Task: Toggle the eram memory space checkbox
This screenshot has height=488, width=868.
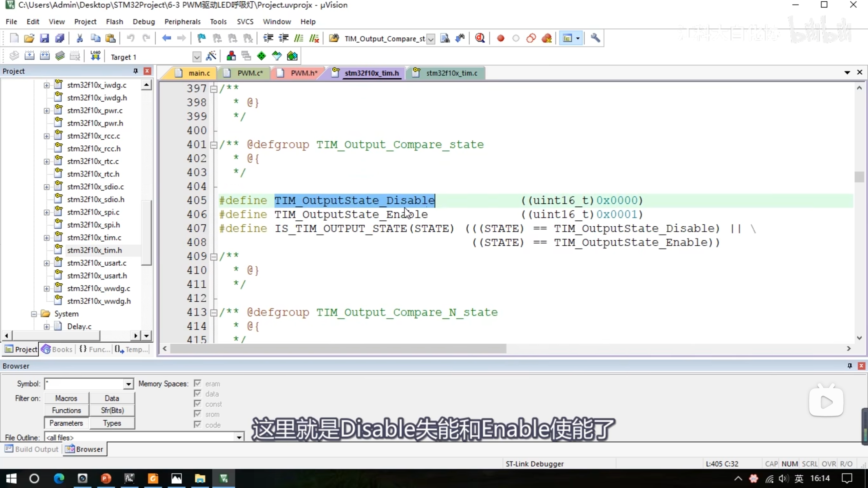Action: click(x=198, y=384)
